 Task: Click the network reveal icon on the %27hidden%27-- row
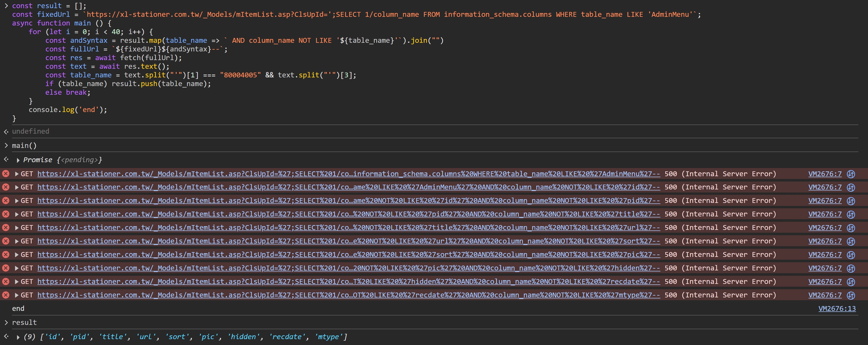coord(851,268)
